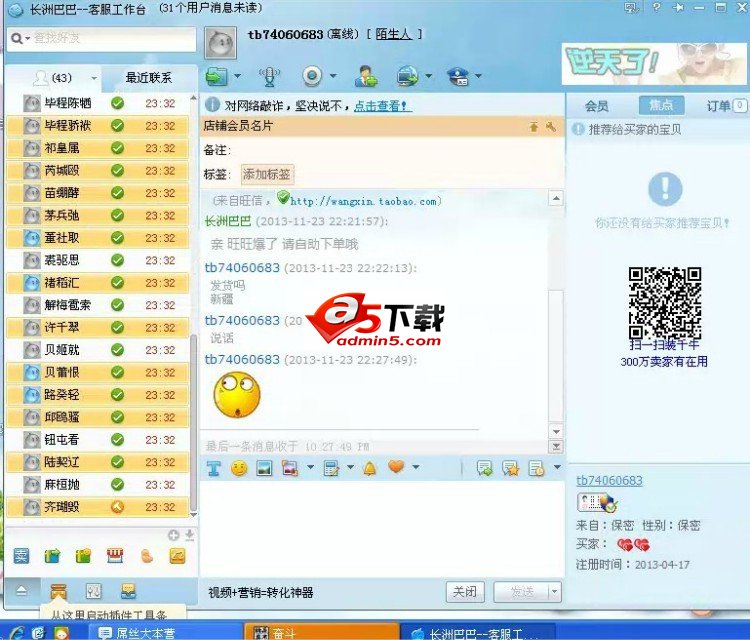
Task: Click the contact list scrollbar thumb
Action: [194, 423]
